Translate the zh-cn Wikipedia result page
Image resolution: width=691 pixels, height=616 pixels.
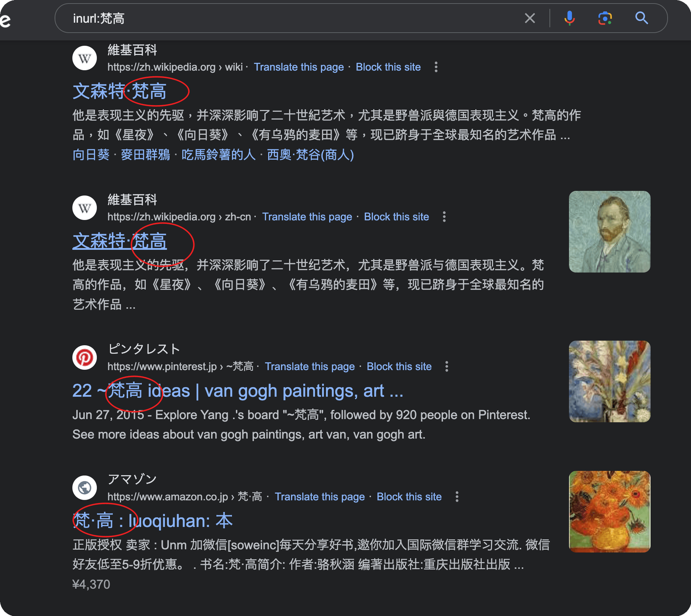(x=307, y=217)
